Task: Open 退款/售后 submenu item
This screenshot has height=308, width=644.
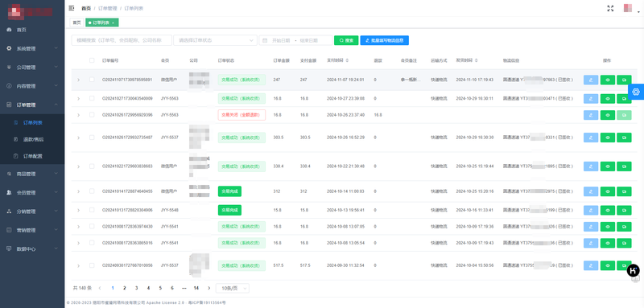Action: click(32, 139)
